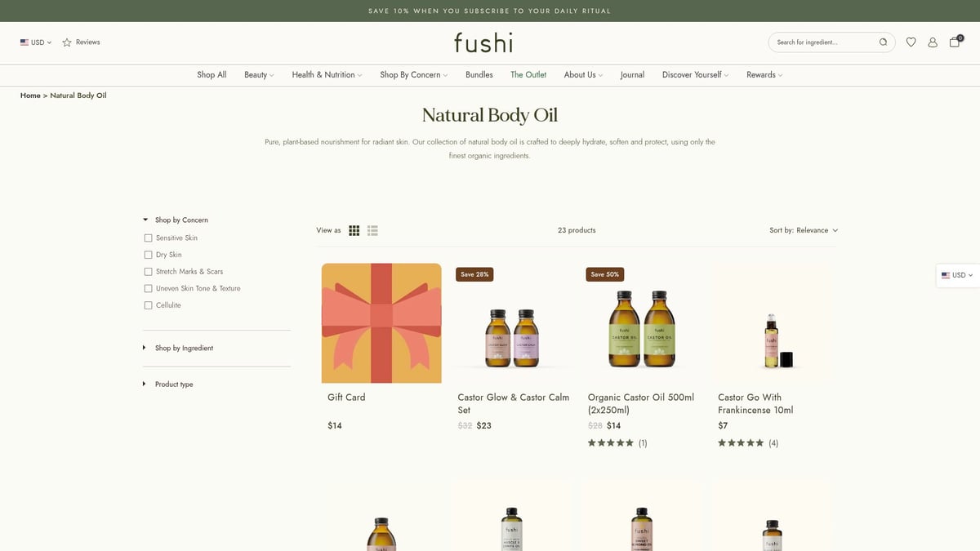Open the USD currency selector
The width and height of the screenshot is (980, 551).
pyautogui.click(x=35, y=42)
